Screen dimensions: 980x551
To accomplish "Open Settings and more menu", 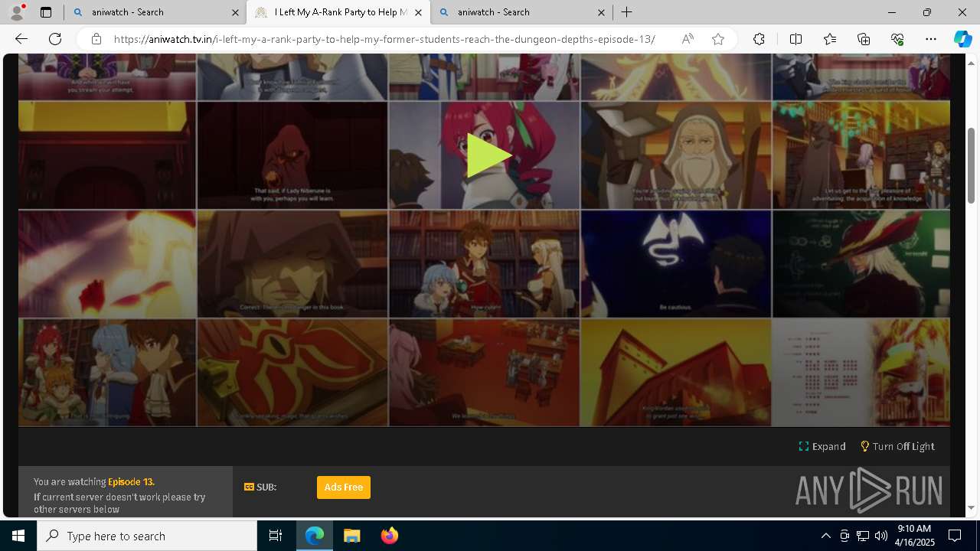I will [x=931, y=39].
